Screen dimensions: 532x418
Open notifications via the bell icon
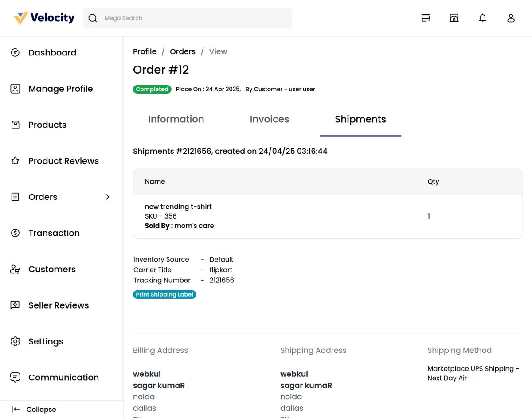(482, 18)
